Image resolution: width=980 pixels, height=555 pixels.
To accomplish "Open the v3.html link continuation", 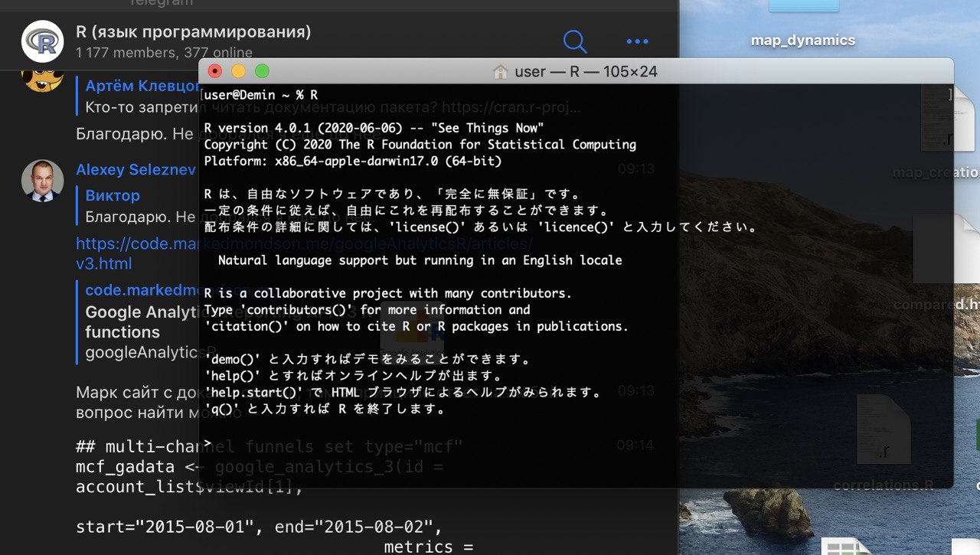I will [x=104, y=264].
